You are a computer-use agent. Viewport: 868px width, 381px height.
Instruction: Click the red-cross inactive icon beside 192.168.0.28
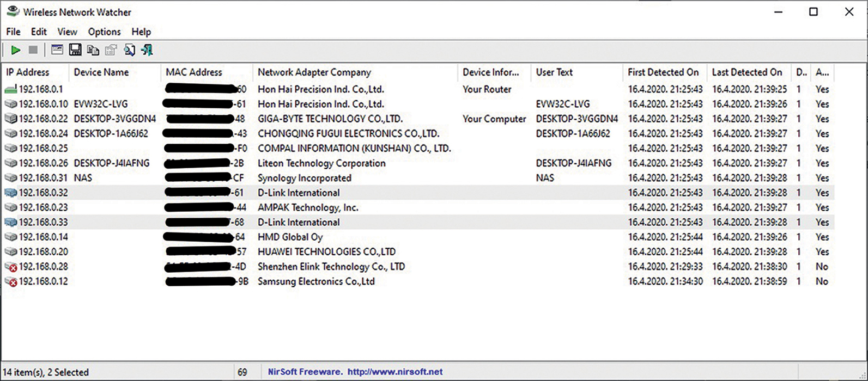[x=11, y=267]
